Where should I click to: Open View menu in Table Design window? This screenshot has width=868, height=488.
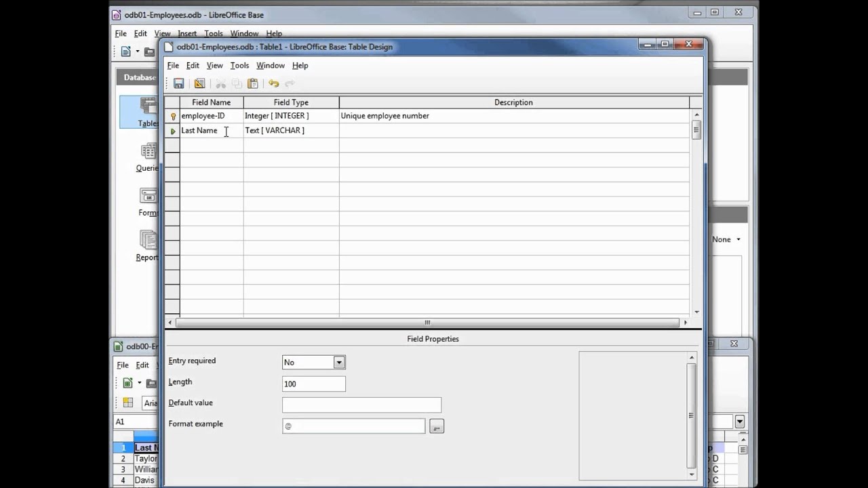click(x=214, y=66)
